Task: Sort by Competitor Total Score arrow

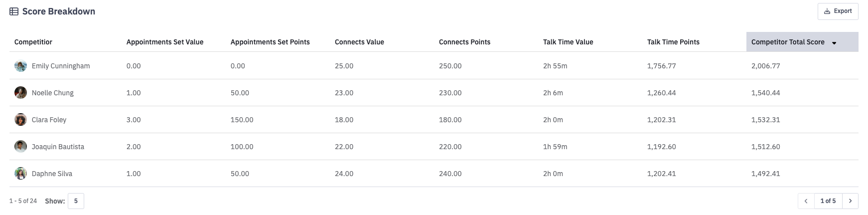Action: pos(834,43)
